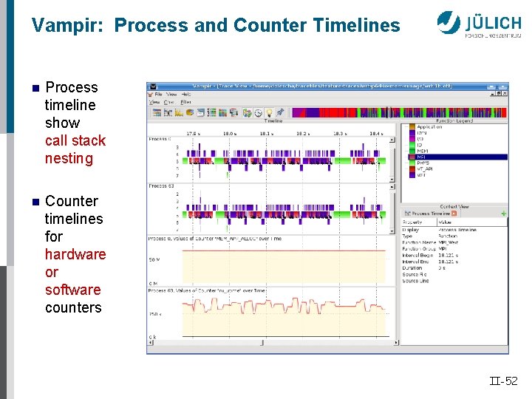The image size is (532, 399).
Task: Click the MPI_Wait function name value
Action: (449, 242)
